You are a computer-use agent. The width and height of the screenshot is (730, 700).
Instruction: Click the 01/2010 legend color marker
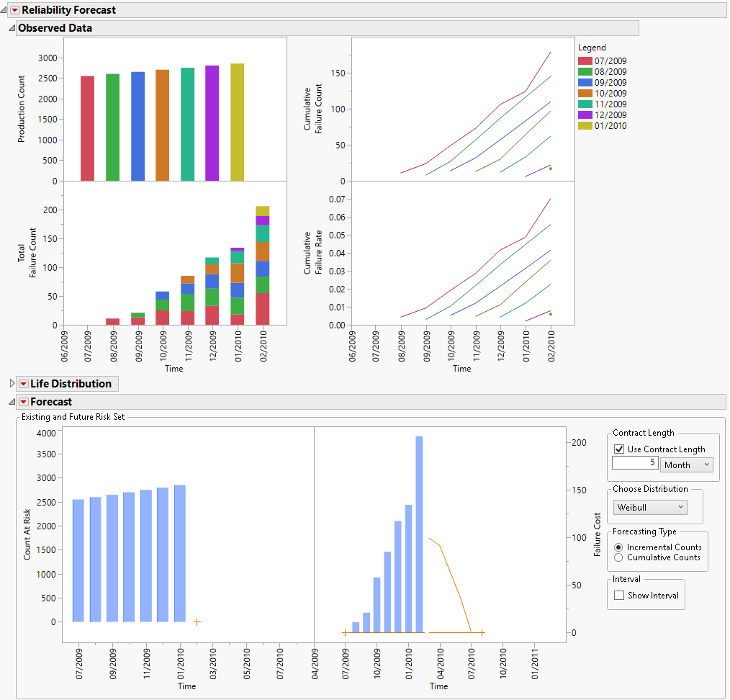click(x=585, y=125)
